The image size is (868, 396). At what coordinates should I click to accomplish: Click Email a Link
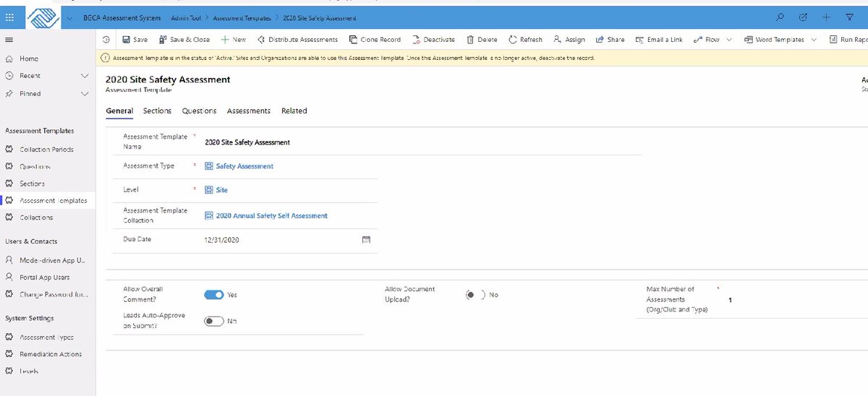pos(659,40)
